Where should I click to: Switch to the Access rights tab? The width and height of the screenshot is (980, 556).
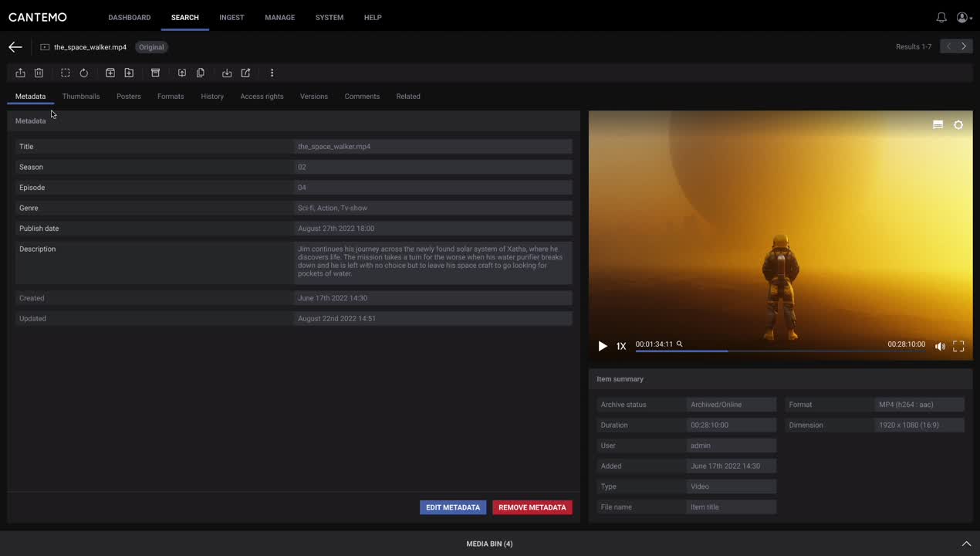[262, 97]
